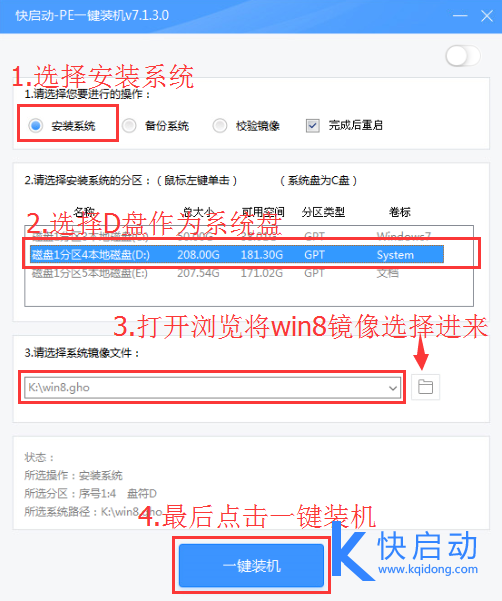Uncheck the 完成后重启 checkbox
This screenshot has width=502, height=601.
313,125
